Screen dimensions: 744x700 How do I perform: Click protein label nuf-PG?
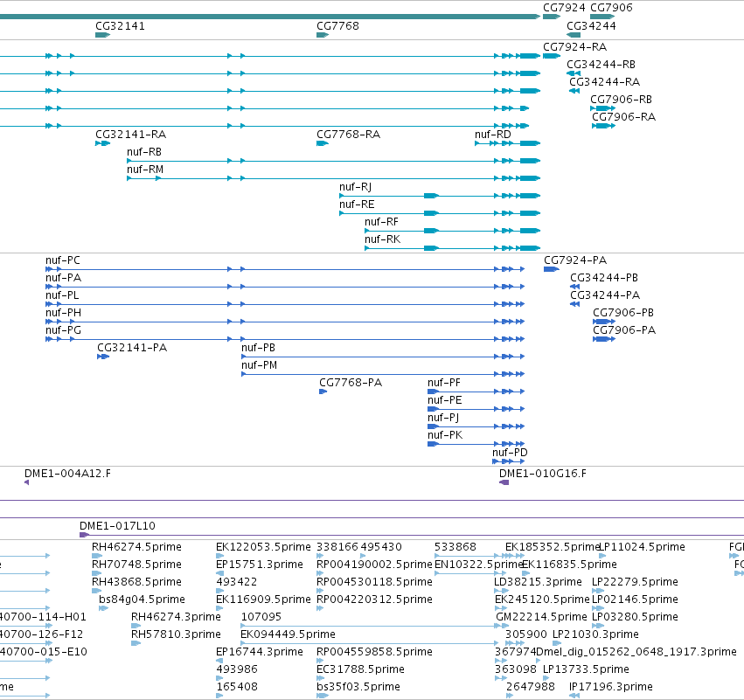[x=64, y=331]
